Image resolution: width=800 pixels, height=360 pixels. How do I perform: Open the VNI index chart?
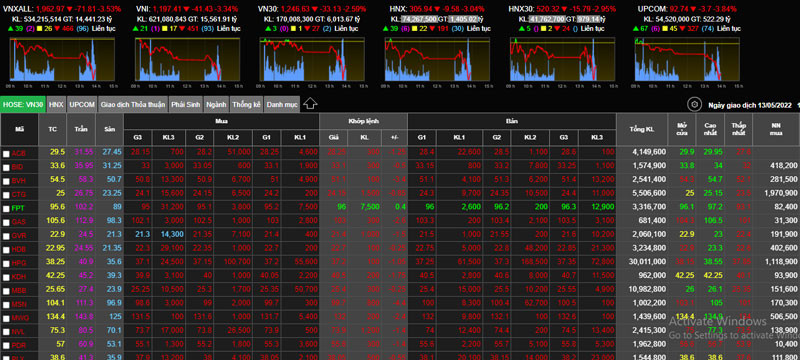(188, 60)
